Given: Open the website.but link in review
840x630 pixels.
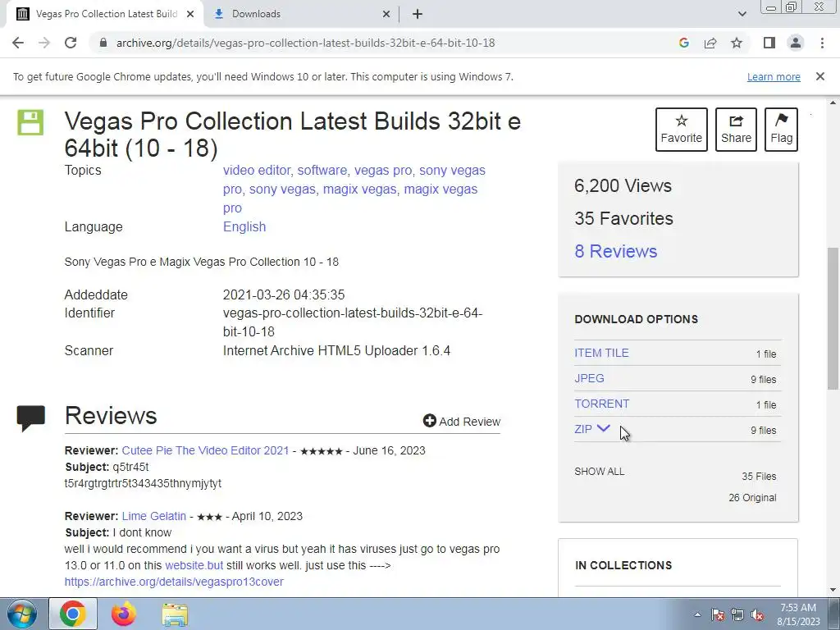Looking at the screenshot, I should (x=194, y=565).
